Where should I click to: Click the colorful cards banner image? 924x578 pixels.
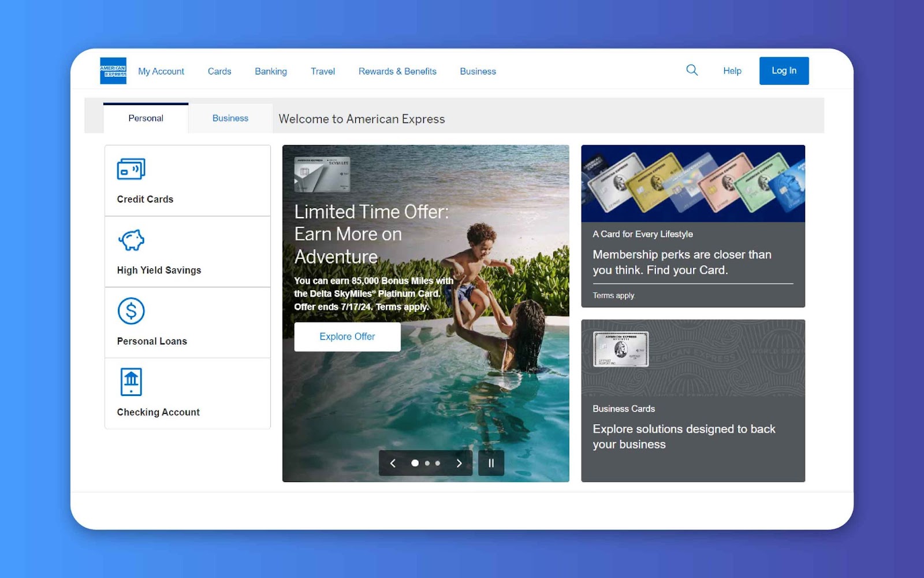[693, 183]
